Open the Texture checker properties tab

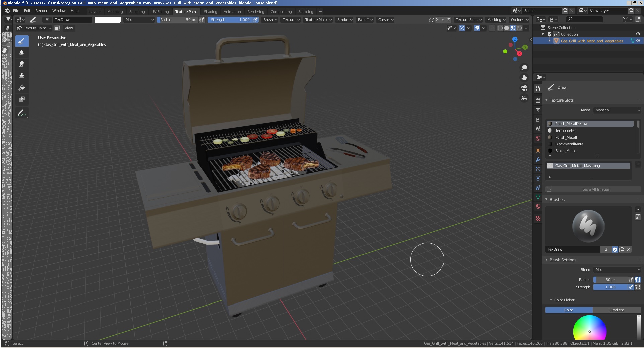pyautogui.click(x=538, y=219)
